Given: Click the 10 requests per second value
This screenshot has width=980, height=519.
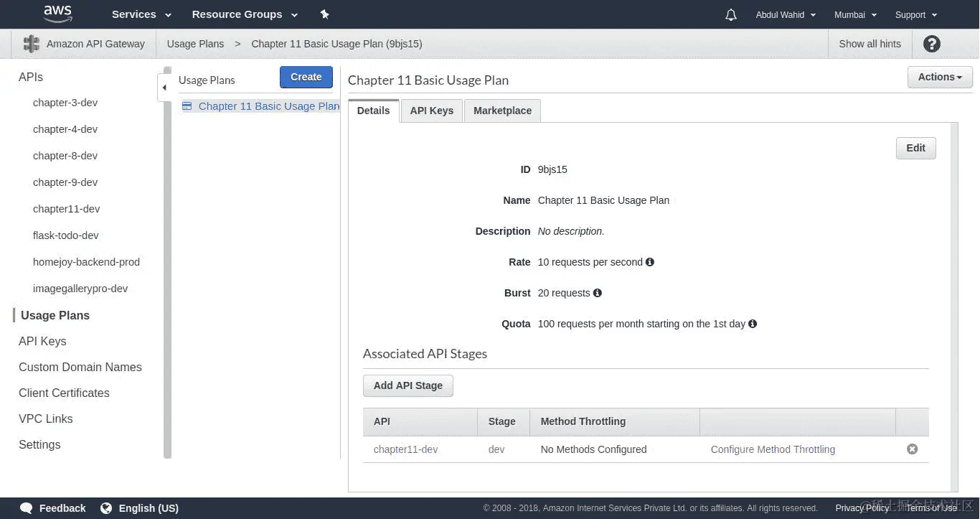Looking at the screenshot, I should point(590,262).
